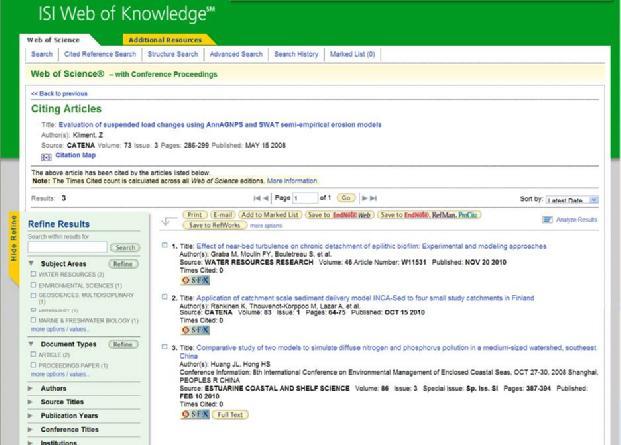This screenshot has width=621, height=445.
Task: Tick the Proceedings Paper checkbox
Action: pyautogui.click(x=33, y=365)
